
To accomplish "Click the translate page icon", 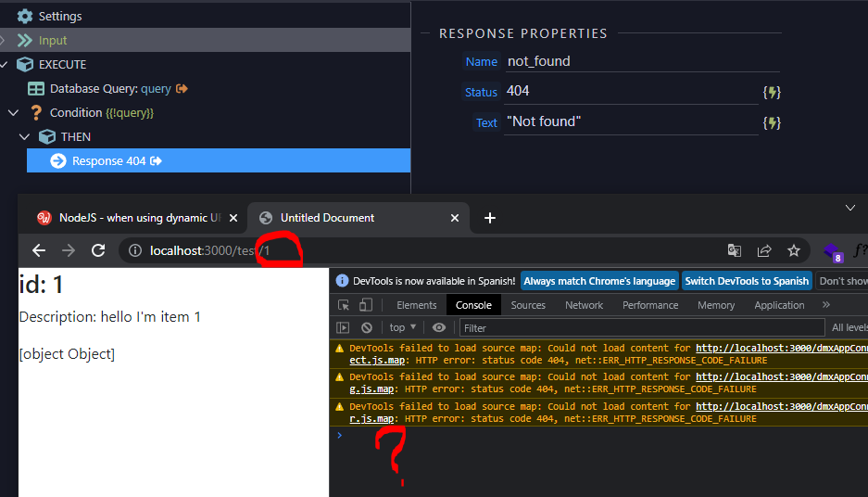I will 735,250.
